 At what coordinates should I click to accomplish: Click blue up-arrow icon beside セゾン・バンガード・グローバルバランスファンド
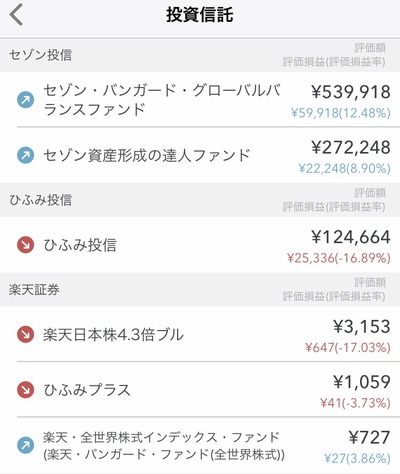pyautogui.click(x=26, y=100)
